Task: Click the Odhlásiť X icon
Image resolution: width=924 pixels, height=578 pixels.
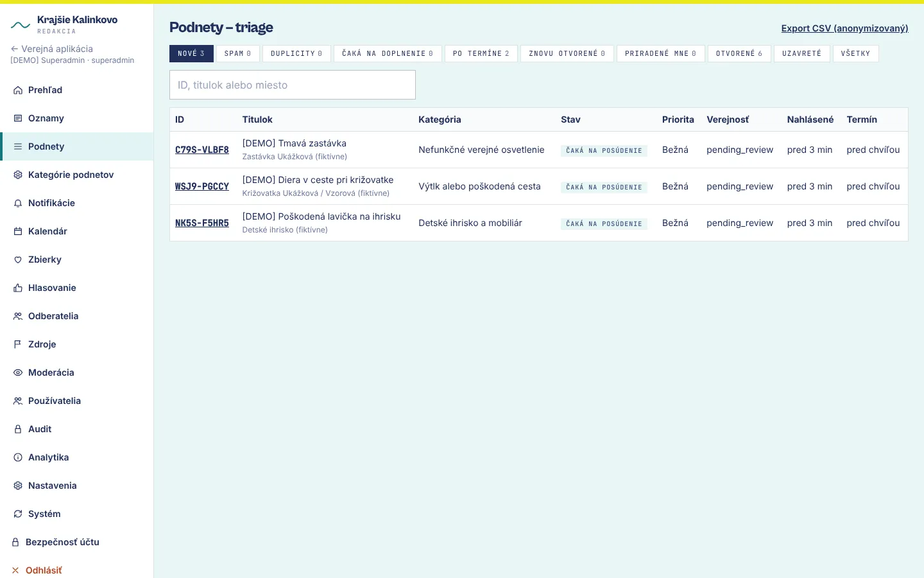Action: [x=15, y=570]
